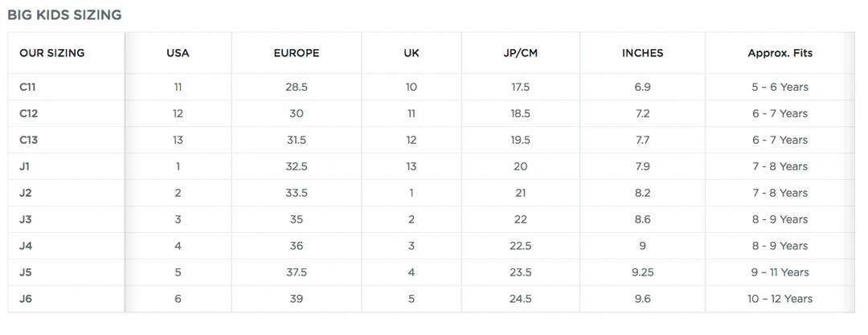Click the 9.25 inches cell
The height and width of the screenshot is (335, 868).
click(x=642, y=272)
